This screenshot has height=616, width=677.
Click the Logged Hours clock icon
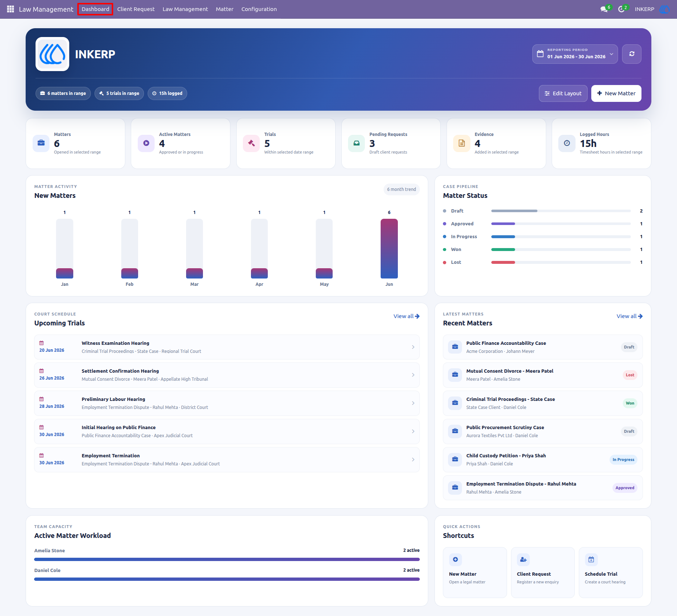(x=567, y=143)
